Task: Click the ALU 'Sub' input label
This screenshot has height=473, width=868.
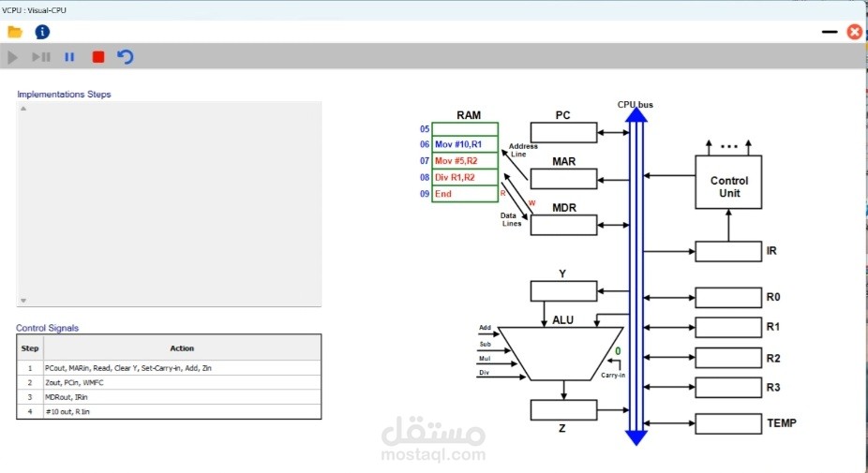Action: point(485,344)
